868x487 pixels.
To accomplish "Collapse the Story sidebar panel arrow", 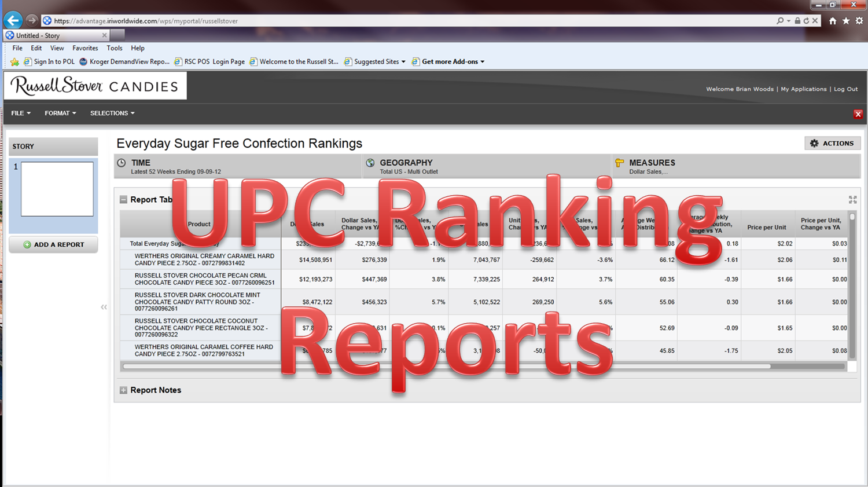I will (104, 307).
